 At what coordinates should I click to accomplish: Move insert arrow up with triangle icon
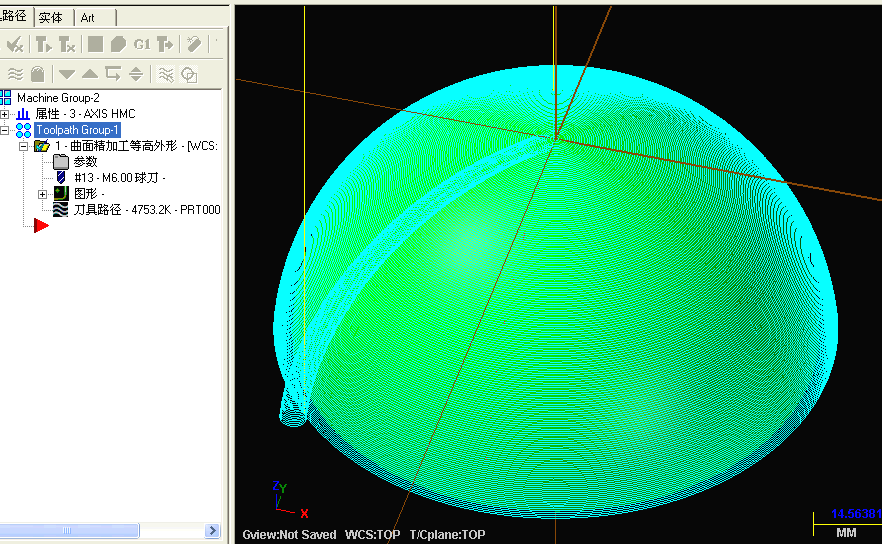pos(90,74)
